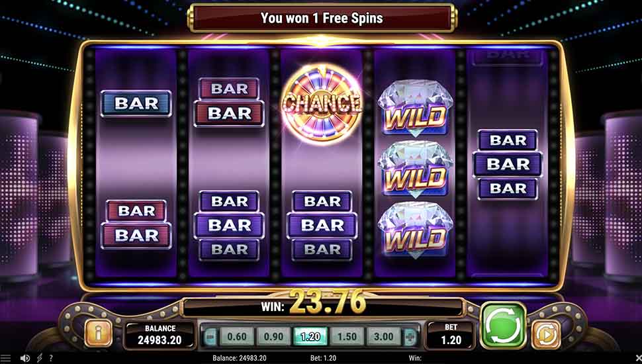Increase bet with the plus button
This screenshot has width=642, height=364.
coord(410,337)
